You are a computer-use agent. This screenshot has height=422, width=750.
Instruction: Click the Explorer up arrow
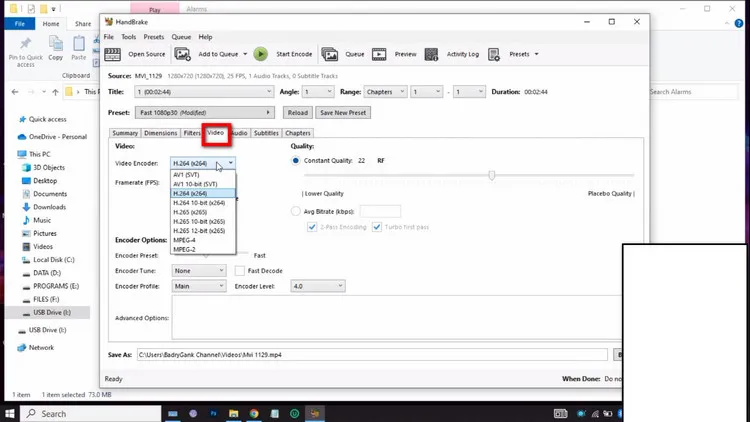click(x=55, y=92)
